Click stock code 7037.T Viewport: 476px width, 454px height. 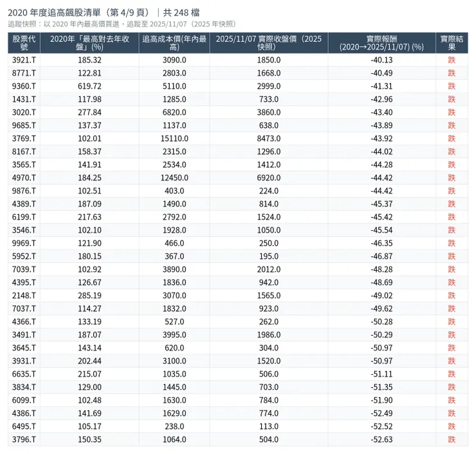(x=24, y=309)
